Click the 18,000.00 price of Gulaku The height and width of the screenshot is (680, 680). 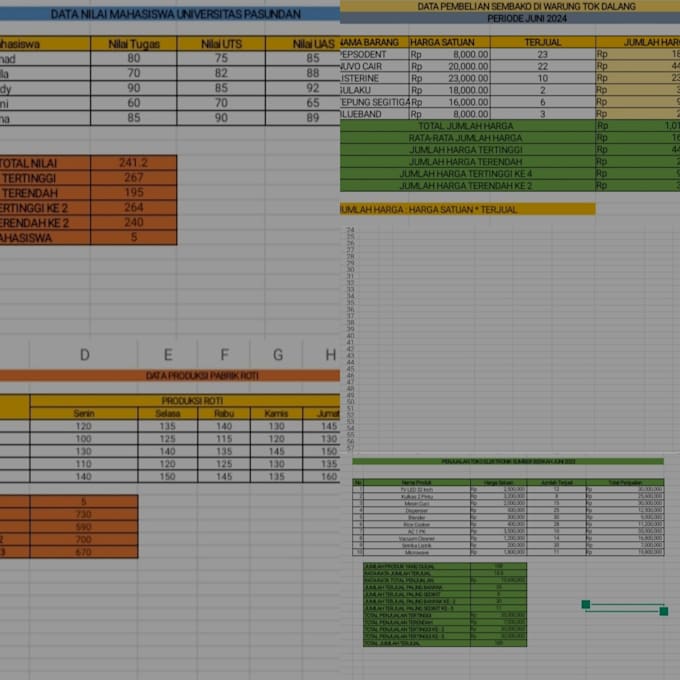coord(449,90)
